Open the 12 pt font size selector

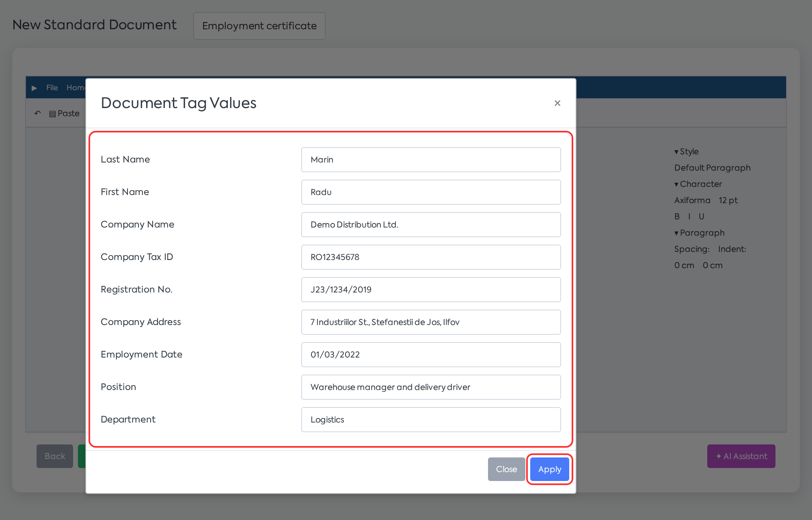coord(728,200)
